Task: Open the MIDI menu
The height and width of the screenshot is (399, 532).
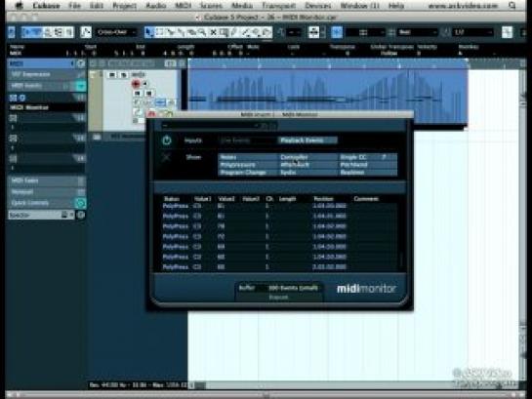Action: pyautogui.click(x=184, y=6)
